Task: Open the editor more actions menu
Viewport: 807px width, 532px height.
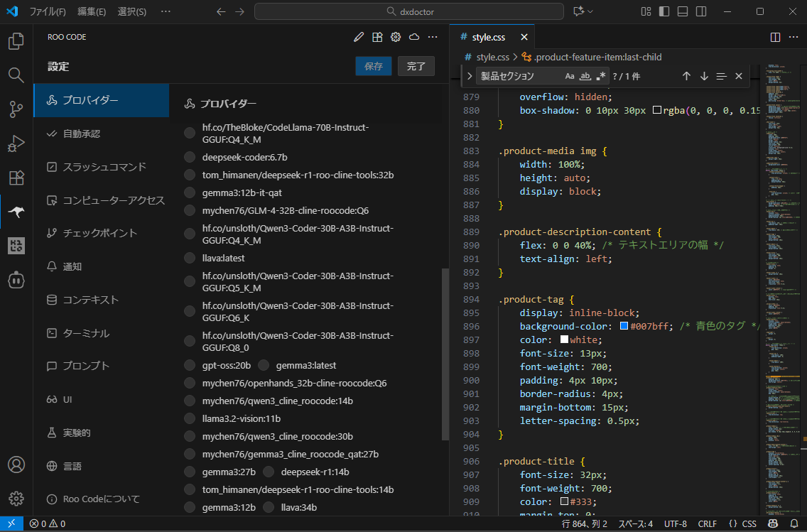Action: pyautogui.click(x=794, y=37)
